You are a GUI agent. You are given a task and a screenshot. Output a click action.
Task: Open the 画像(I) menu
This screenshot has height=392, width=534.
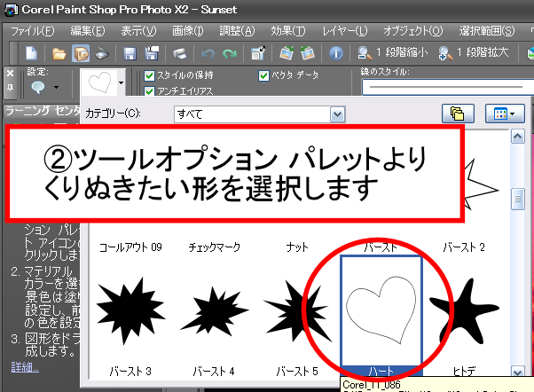coord(188,31)
